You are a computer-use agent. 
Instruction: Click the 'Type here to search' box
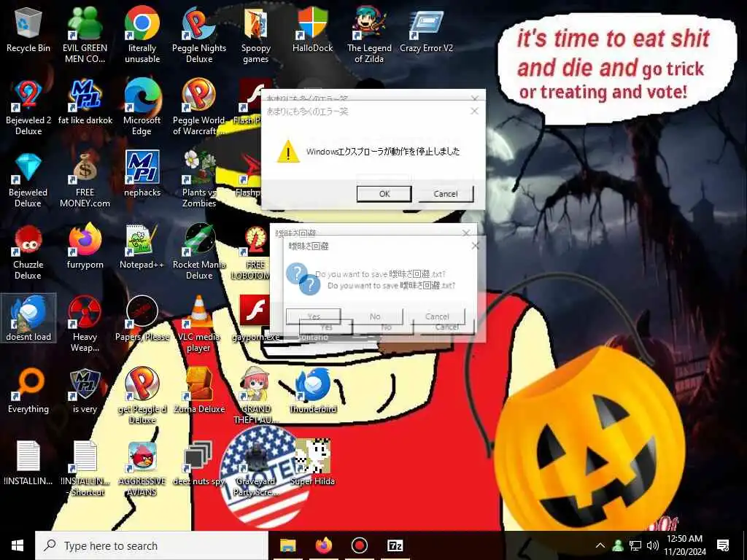coord(152,545)
